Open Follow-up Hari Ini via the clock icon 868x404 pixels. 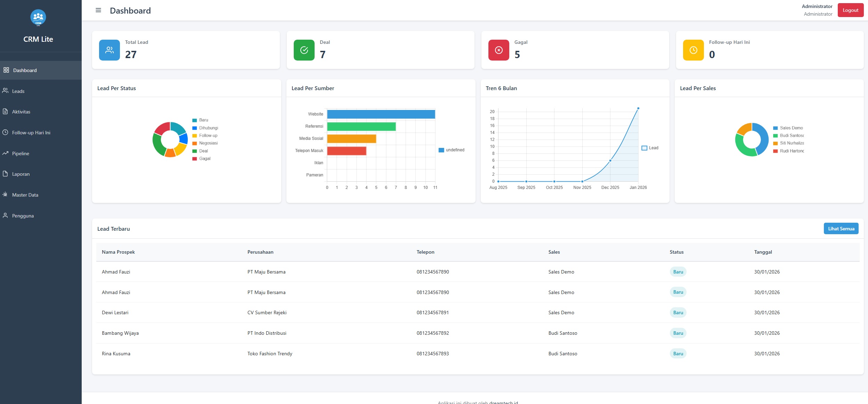coord(6,132)
